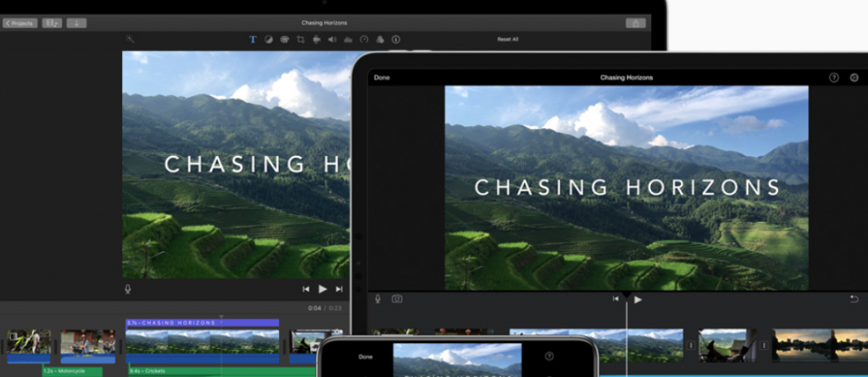This screenshot has width=868, height=377.
Task: Select the Titles (T) adjustment icon
Action: (x=253, y=39)
